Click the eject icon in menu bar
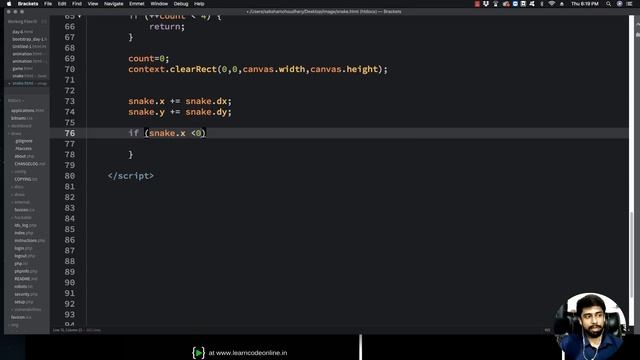This screenshot has width=640, height=360. click(562, 4)
